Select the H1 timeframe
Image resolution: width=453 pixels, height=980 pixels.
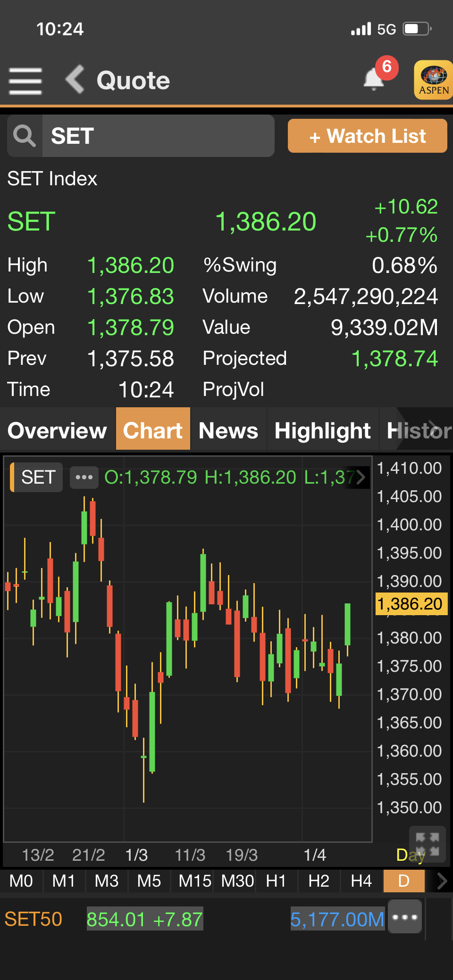point(276,881)
